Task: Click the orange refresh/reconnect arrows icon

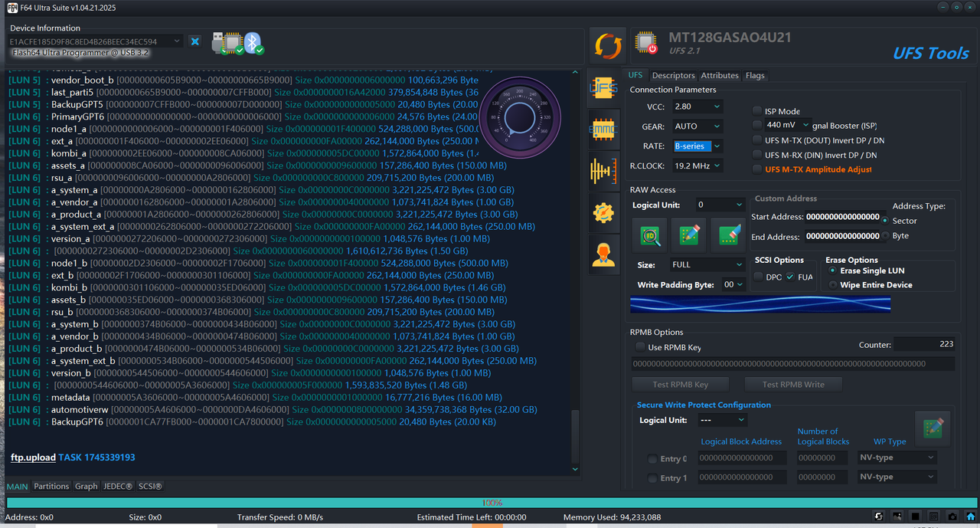Action: 609,46
